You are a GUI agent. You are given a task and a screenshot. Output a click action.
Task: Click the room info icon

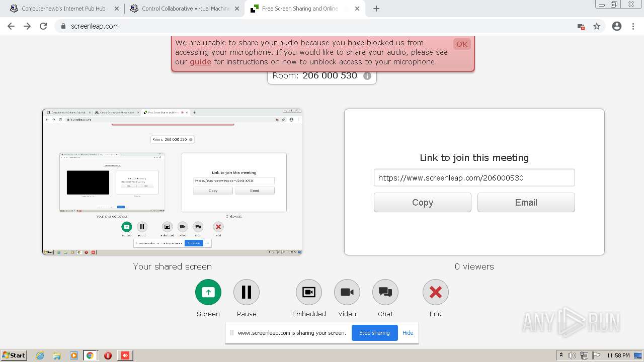(x=367, y=76)
